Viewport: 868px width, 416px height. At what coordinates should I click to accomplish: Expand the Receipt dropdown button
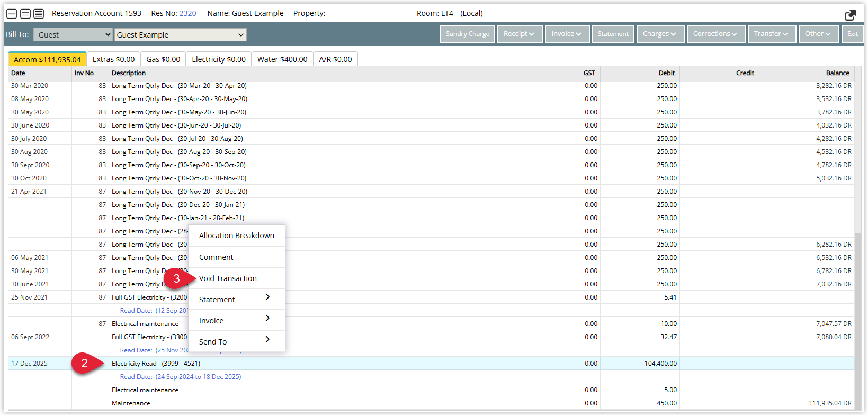point(520,34)
